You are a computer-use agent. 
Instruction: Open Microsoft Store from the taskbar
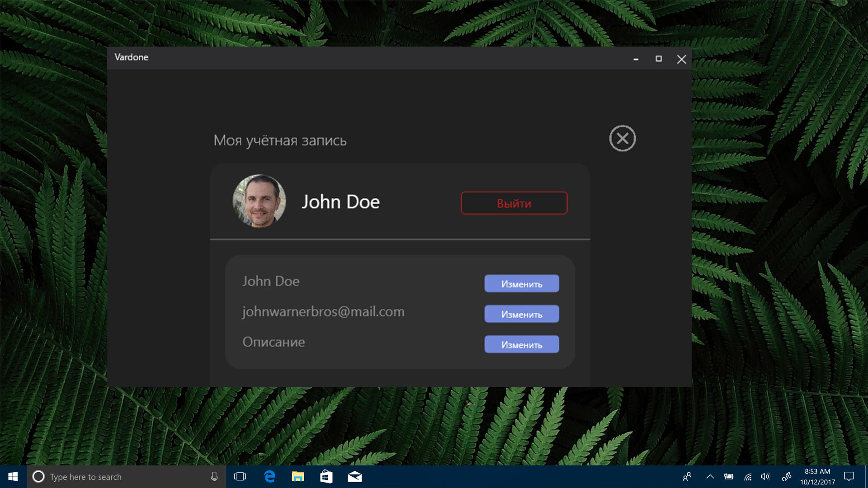(326, 477)
